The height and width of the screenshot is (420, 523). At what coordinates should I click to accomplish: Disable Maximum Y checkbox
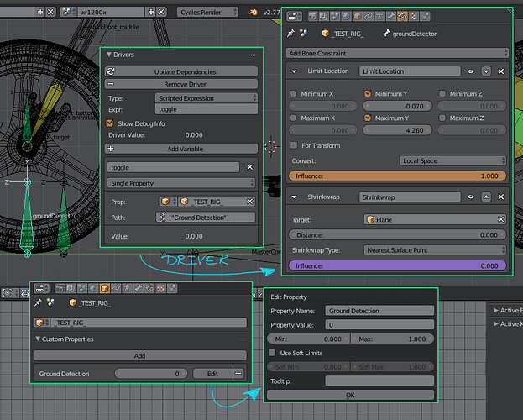(x=368, y=118)
